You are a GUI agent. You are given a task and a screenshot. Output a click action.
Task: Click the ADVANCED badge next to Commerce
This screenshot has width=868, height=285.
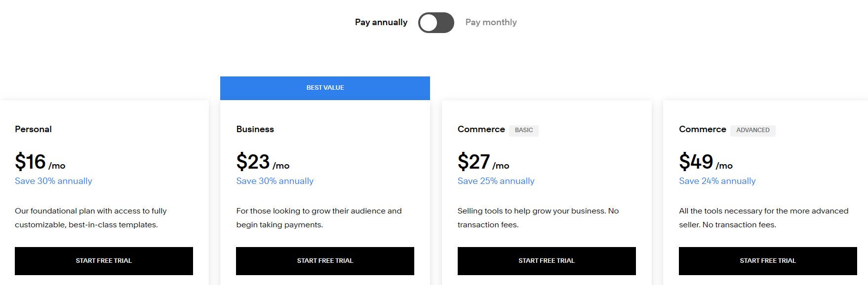click(752, 130)
